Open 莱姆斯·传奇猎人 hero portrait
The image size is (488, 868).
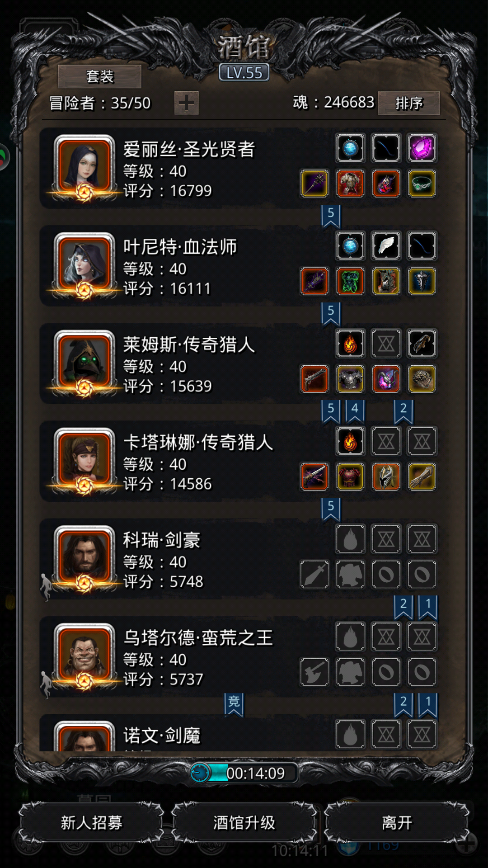(x=84, y=362)
